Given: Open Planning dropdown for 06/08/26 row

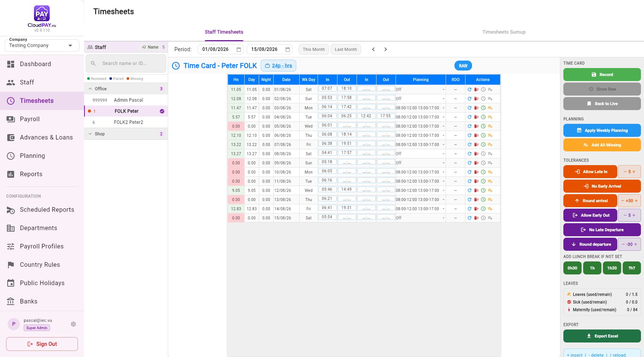Looking at the screenshot, I should tap(420, 135).
